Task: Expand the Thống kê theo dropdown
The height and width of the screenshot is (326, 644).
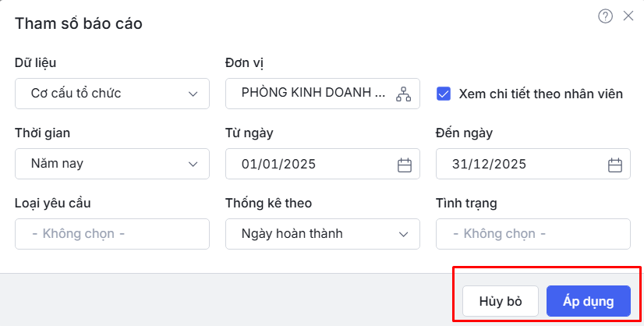Action: tap(404, 234)
